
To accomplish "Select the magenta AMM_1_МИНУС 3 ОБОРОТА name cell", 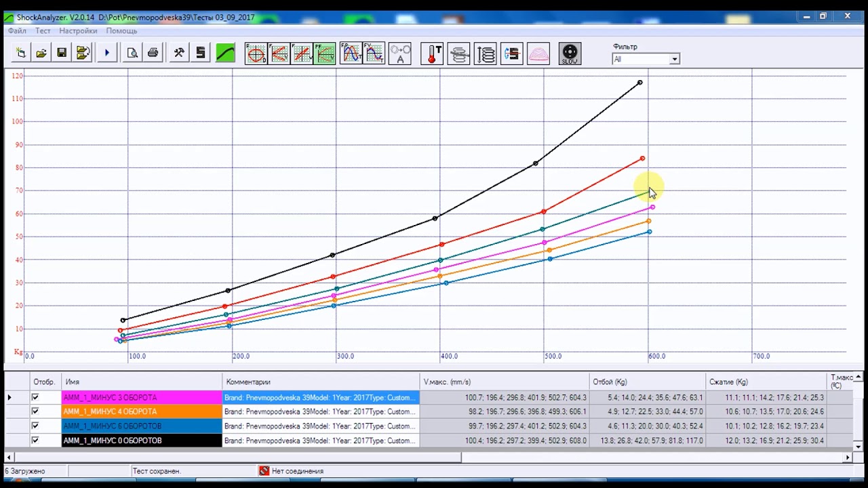I will 142,398.
